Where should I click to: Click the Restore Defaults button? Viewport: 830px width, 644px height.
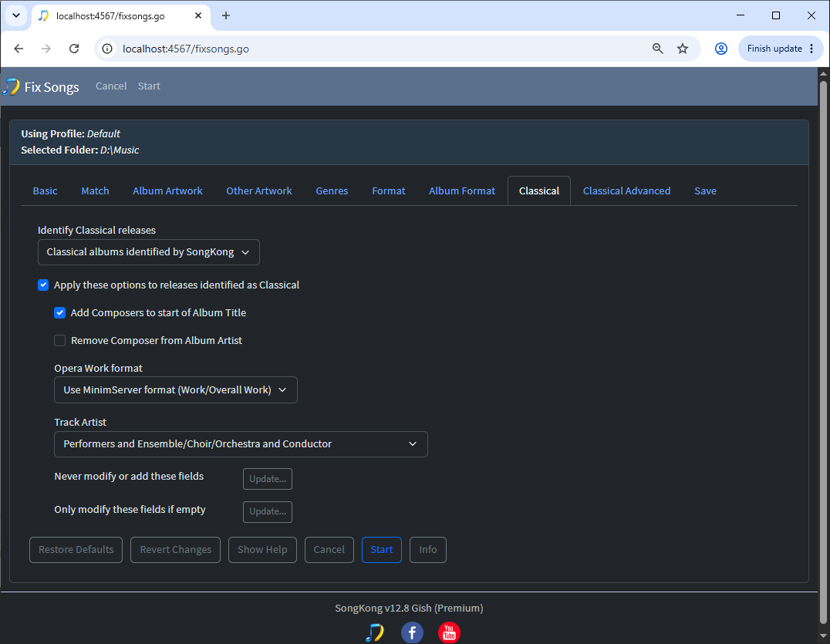tap(76, 550)
